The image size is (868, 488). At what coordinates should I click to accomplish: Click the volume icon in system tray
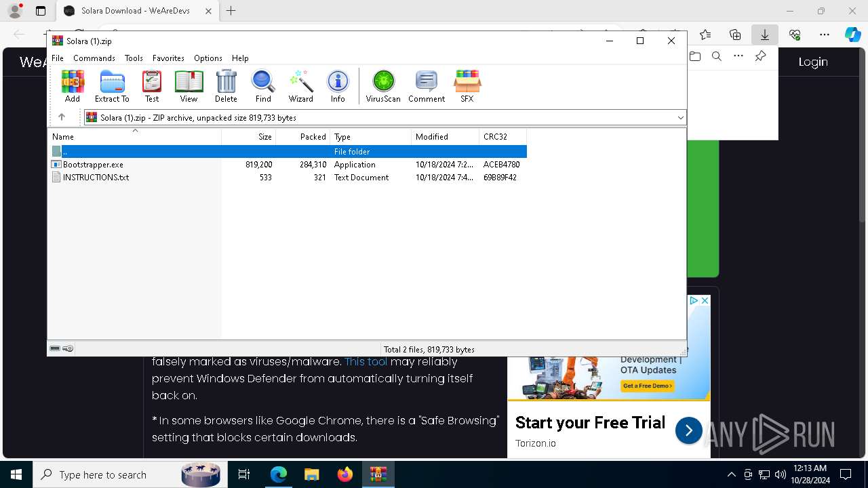[x=781, y=474]
